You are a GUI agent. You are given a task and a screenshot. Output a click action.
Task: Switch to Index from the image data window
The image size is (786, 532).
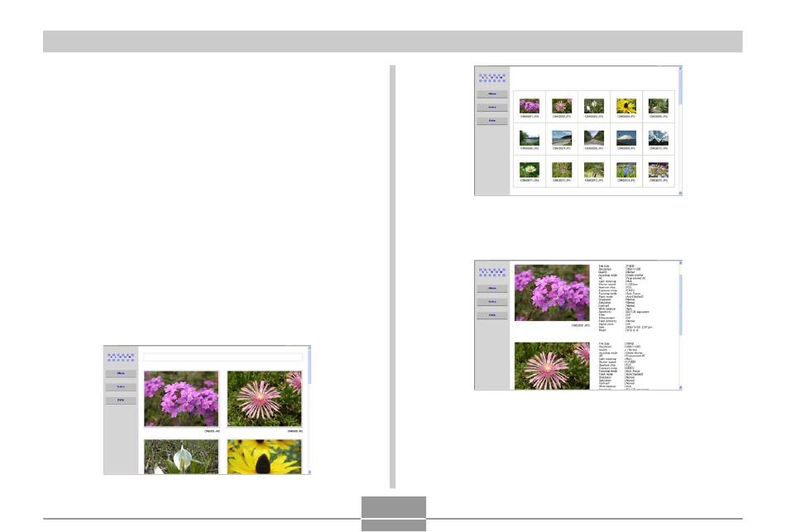pos(492,302)
